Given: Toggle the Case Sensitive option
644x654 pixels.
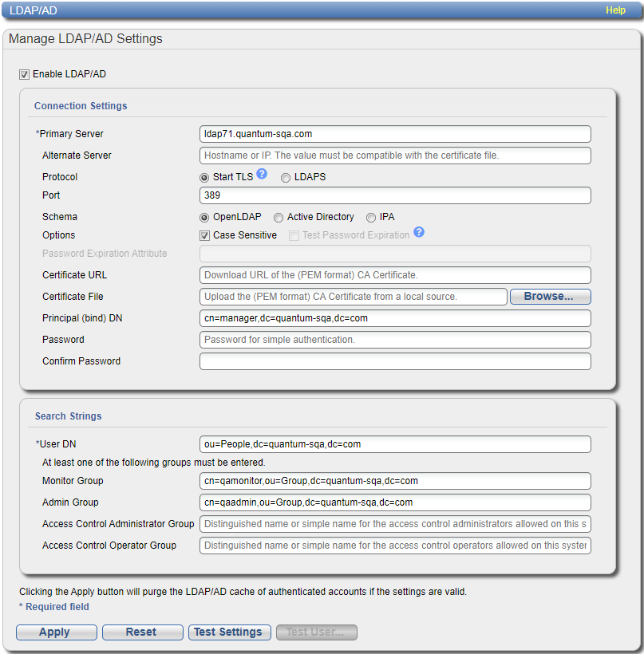Looking at the screenshot, I should pos(205,235).
